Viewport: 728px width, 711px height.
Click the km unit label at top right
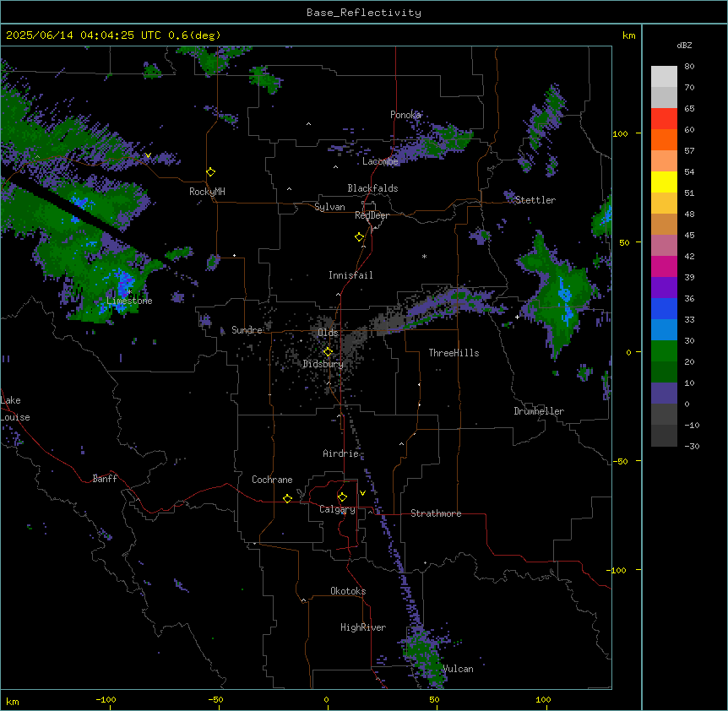click(x=628, y=35)
